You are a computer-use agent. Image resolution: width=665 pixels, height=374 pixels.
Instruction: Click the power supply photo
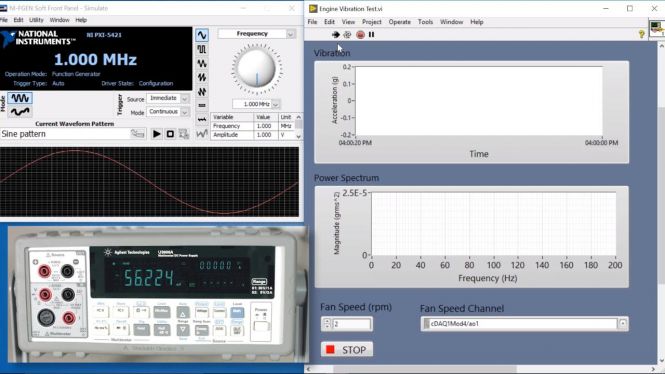pyautogui.click(x=158, y=294)
